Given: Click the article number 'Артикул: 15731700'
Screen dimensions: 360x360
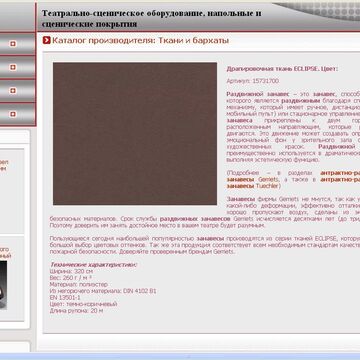Looking at the screenshot, I should click(x=253, y=81).
